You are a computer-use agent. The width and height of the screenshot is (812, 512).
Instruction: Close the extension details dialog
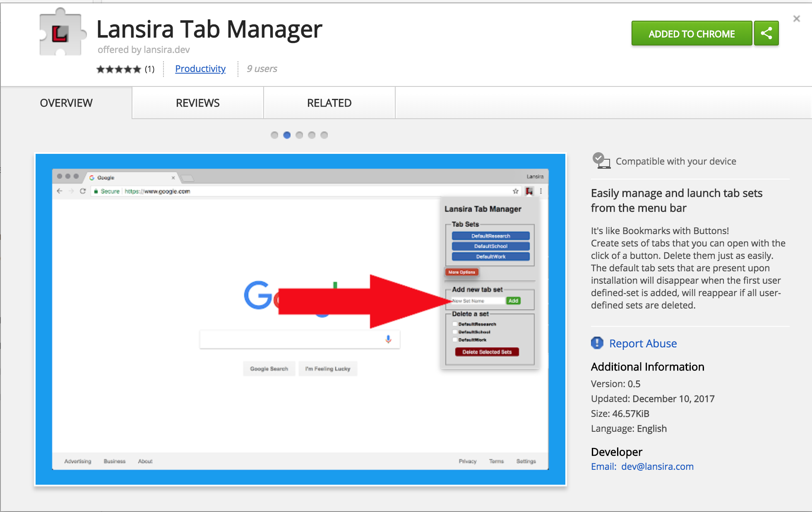pyautogui.click(x=796, y=19)
